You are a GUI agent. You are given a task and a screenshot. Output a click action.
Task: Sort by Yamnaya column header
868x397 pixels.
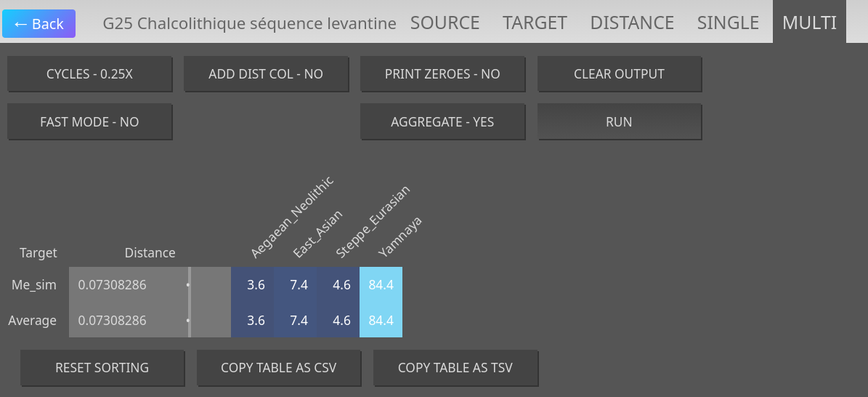tap(400, 236)
